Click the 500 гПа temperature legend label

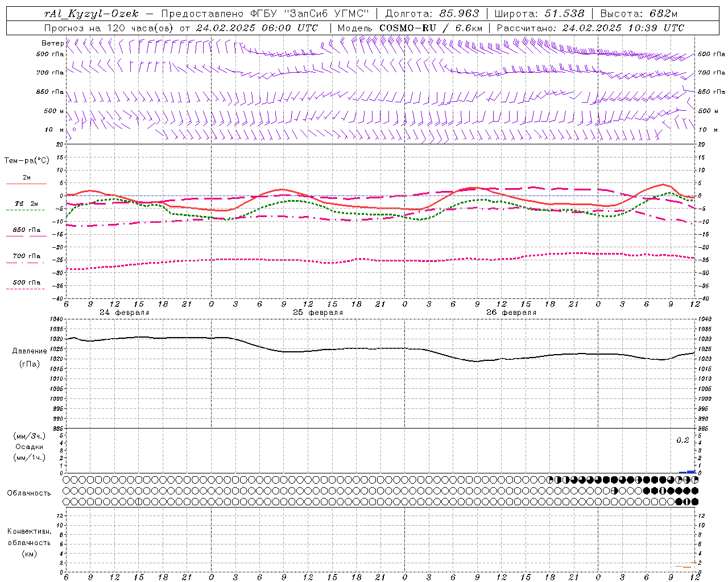(x=27, y=282)
